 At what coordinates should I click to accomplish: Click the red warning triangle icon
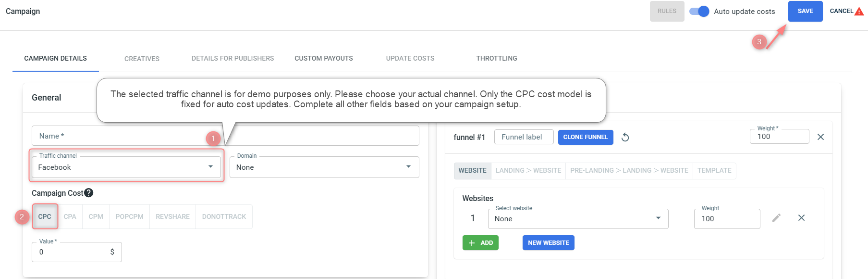[x=859, y=12]
